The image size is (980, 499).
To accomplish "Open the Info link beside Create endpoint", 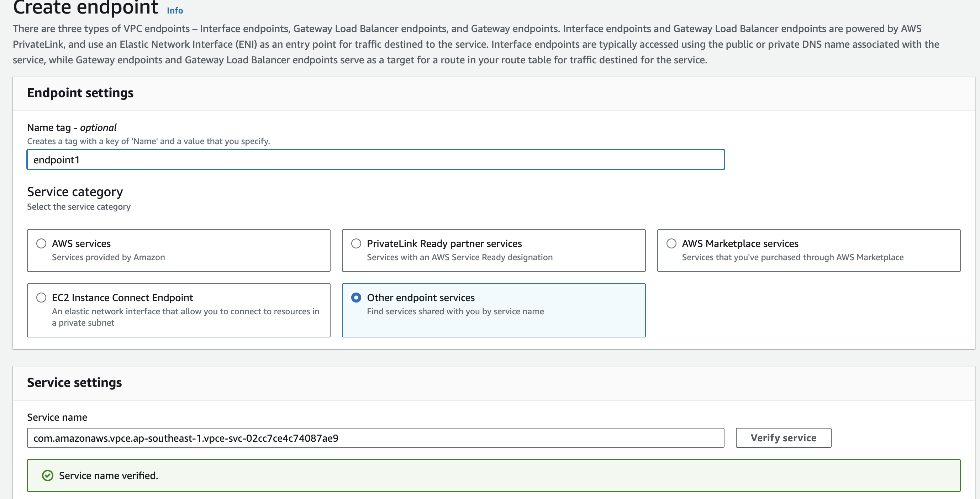I will pyautogui.click(x=175, y=10).
